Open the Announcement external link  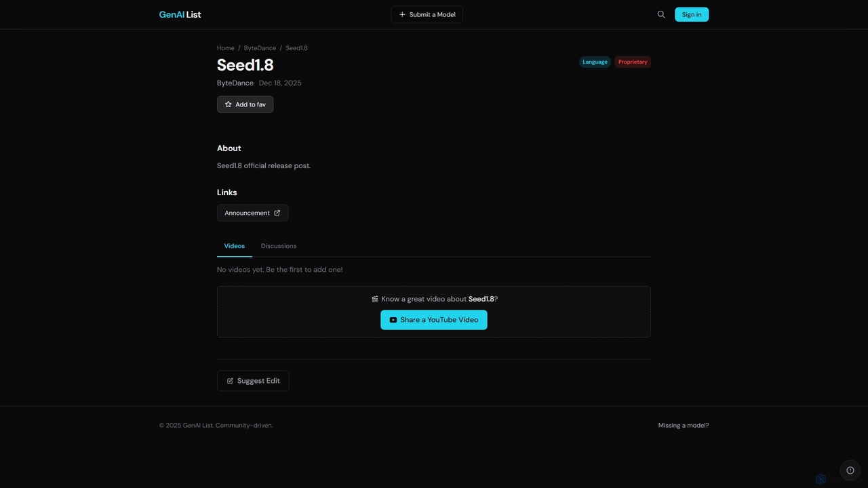coord(252,213)
